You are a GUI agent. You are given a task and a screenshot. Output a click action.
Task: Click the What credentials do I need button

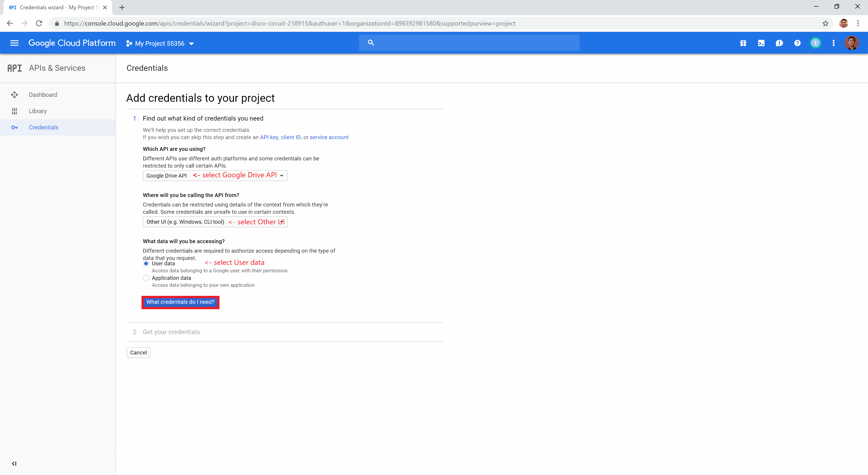coord(180,302)
